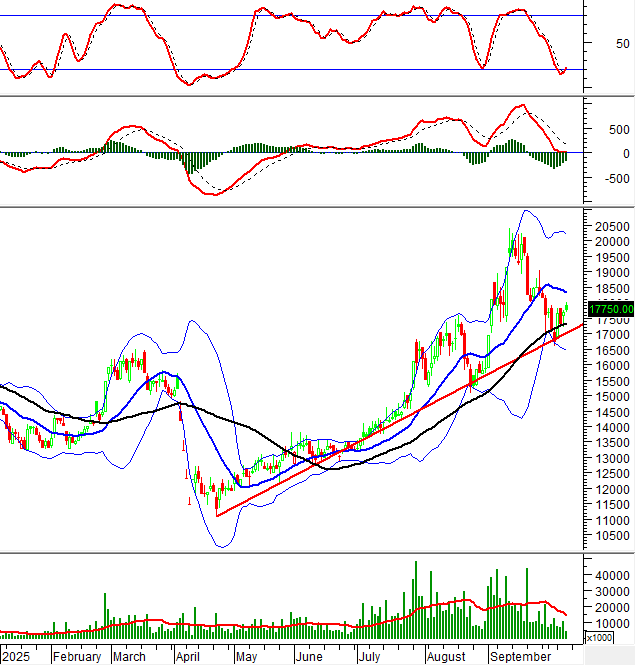
Task: Select the 10500 price axis label
Action: (611, 537)
